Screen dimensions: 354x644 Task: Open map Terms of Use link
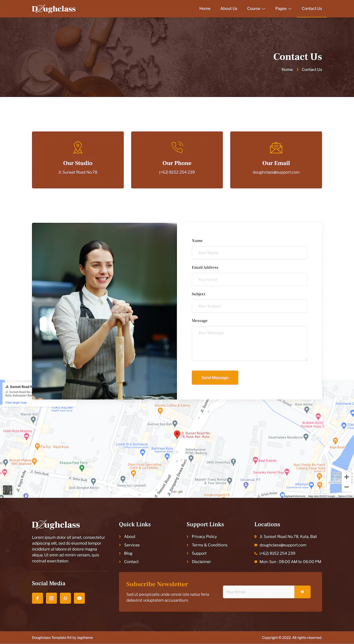point(345,496)
